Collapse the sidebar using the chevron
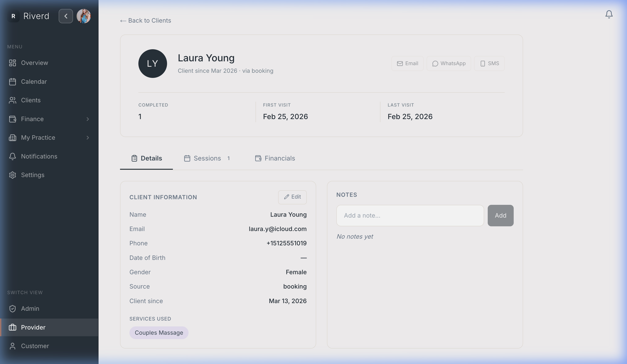The image size is (627, 364). click(x=66, y=16)
